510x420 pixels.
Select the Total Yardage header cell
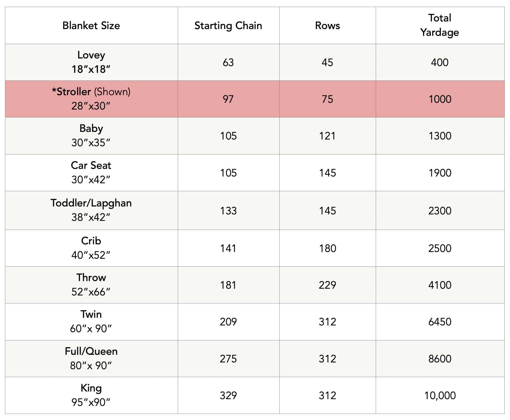(x=440, y=26)
